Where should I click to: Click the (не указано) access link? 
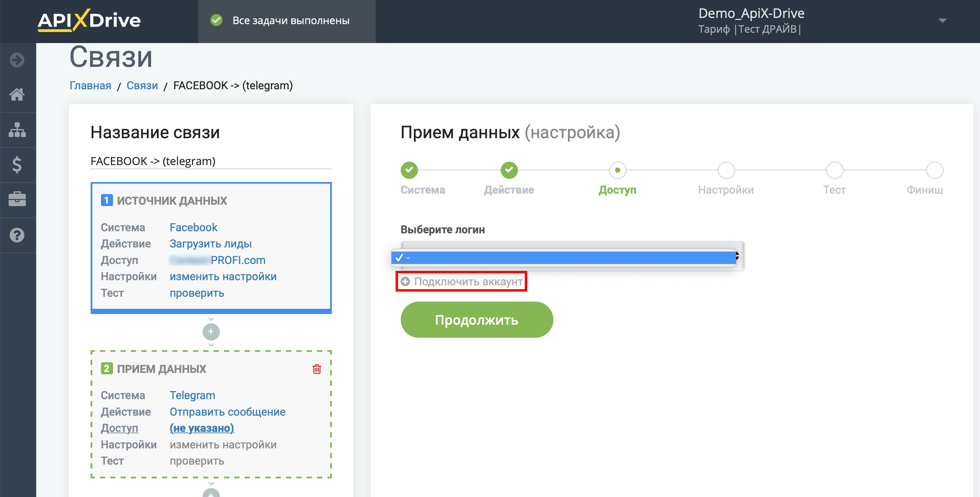[202, 428]
